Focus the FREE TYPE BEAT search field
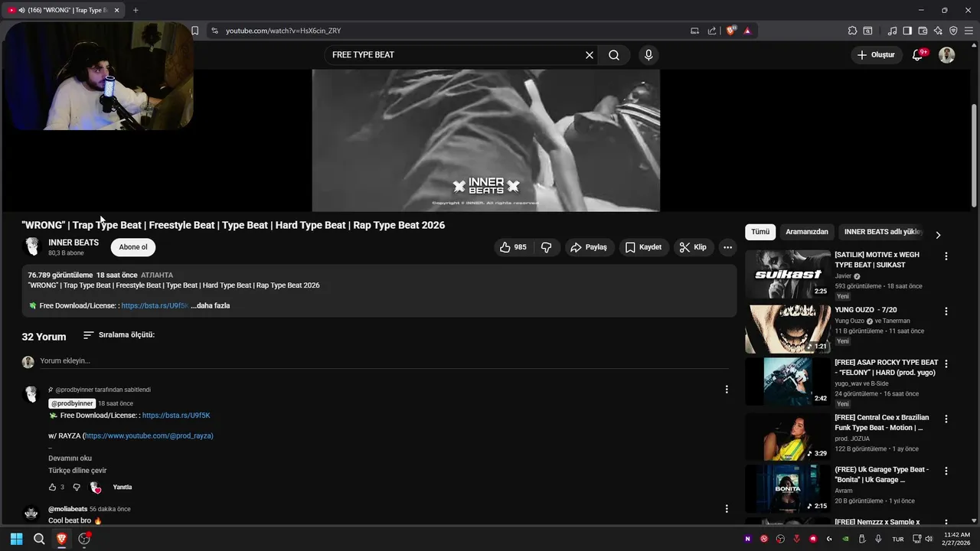Viewport: 980px width, 551px height. 456,55
